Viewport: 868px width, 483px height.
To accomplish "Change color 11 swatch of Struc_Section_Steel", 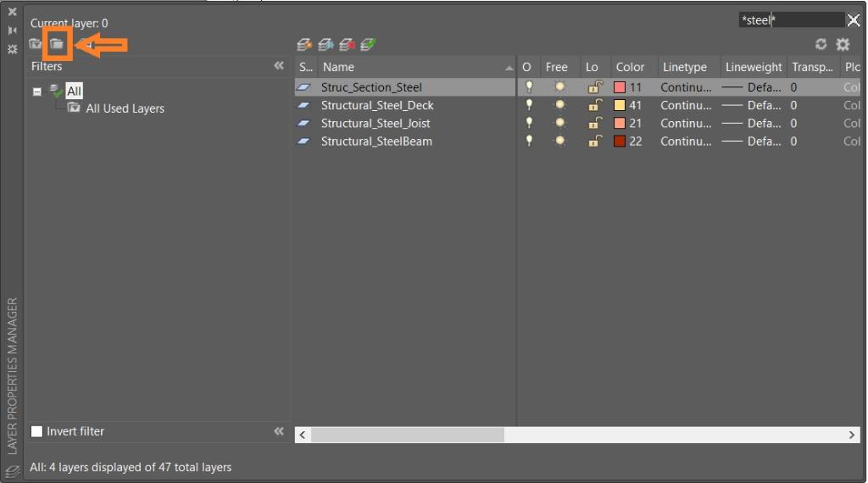I will (620, 87).
